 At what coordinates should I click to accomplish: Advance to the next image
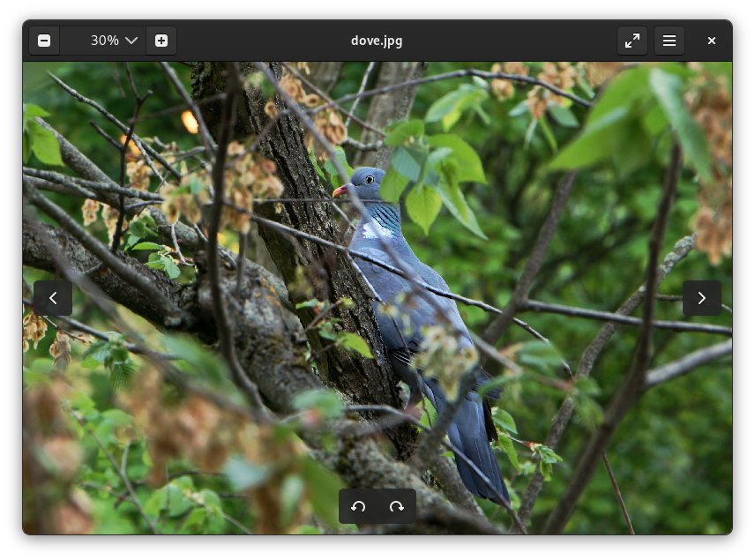(x=701, y=298)
